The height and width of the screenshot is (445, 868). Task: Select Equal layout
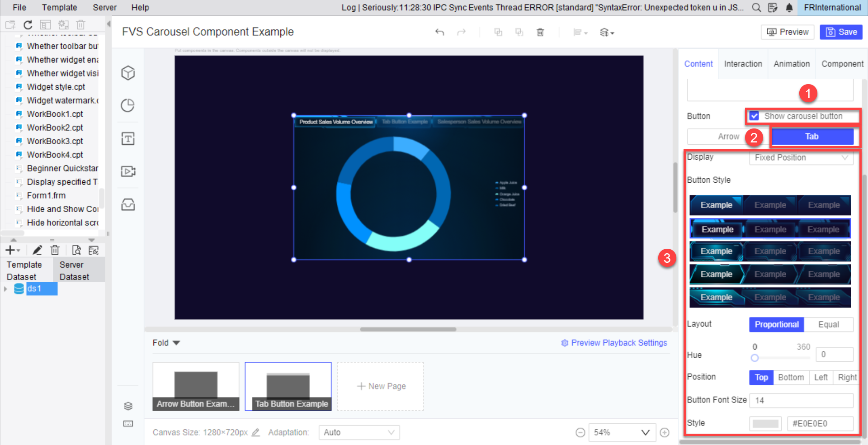(x=829, y=325)
